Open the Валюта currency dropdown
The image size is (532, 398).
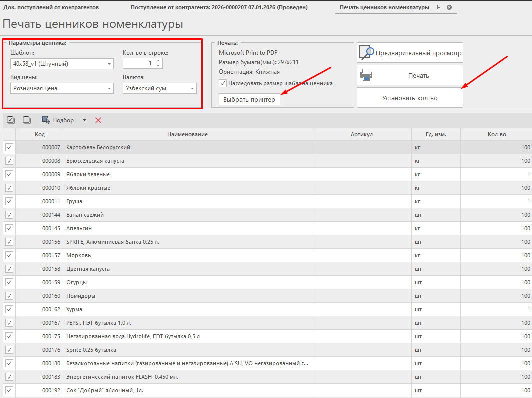[192, 89]
